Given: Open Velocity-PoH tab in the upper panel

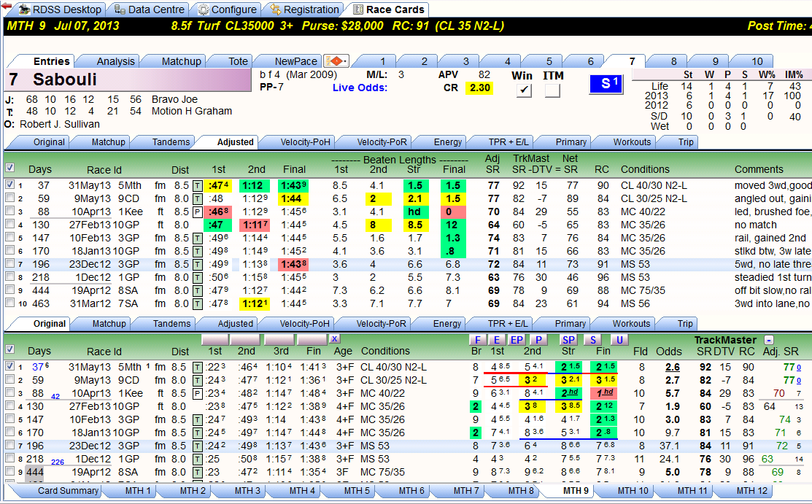Looking at the screenshot, I should [x=305, y=142].
